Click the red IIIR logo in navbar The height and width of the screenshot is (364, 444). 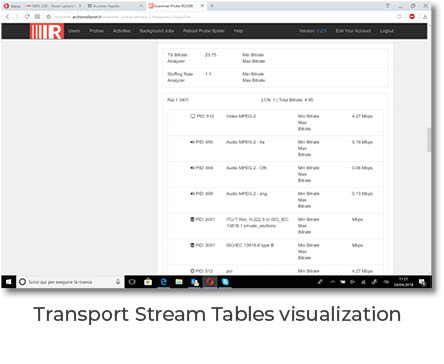(x=47, y=31)
